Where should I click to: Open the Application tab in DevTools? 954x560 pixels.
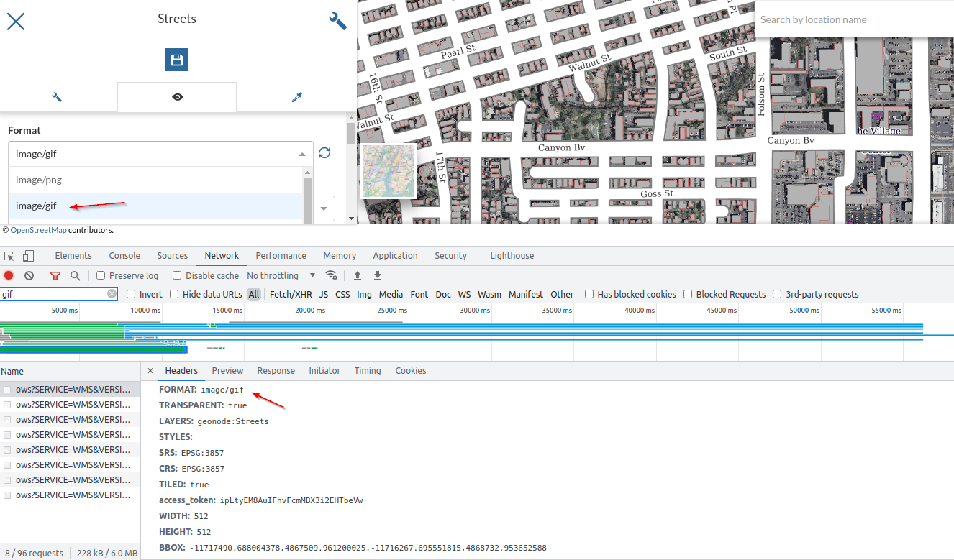(x=395, y=256)
